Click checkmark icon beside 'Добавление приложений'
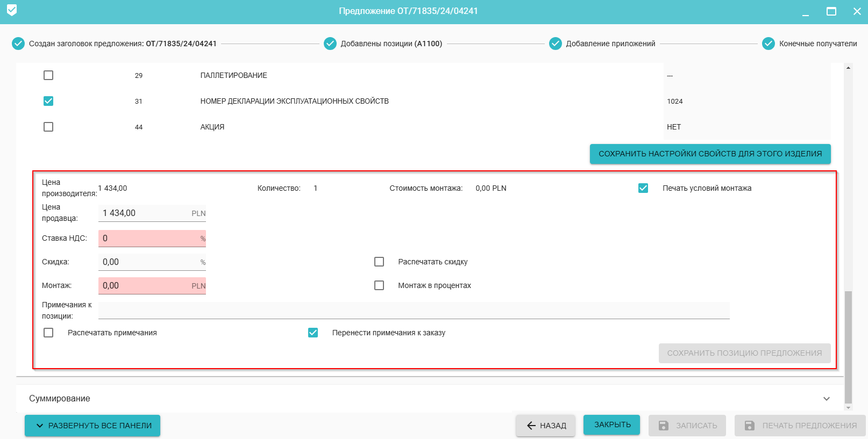This screenshot has height=439, width=868. tap(556, 44)
